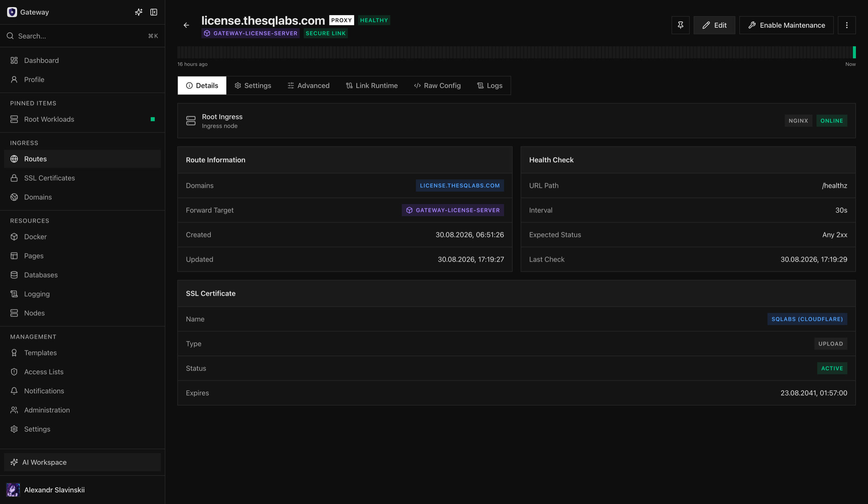Image resolution: width=868 pixels, height=504 pixels.
Task: Open Profile in the sidebar
Action: [82, 80]
